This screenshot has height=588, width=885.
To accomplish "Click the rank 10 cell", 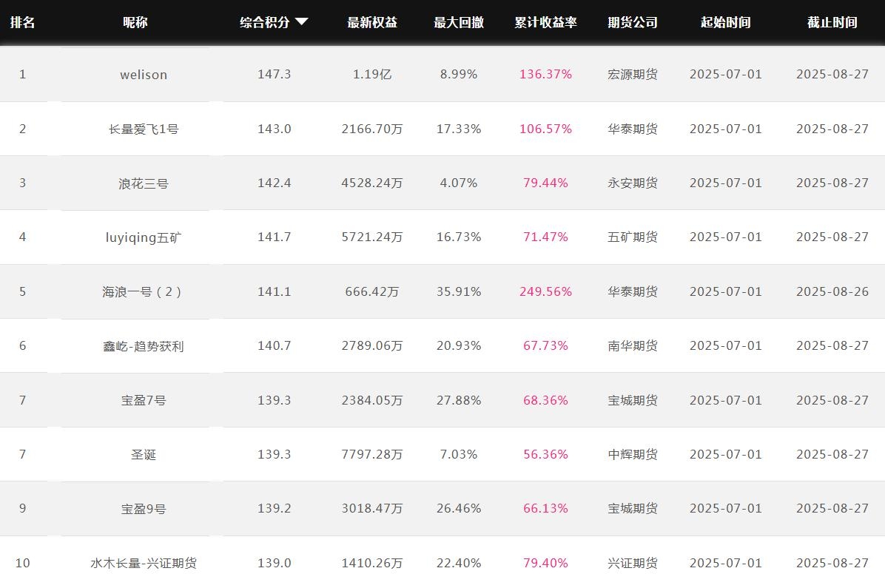I will tap(23, 563).
